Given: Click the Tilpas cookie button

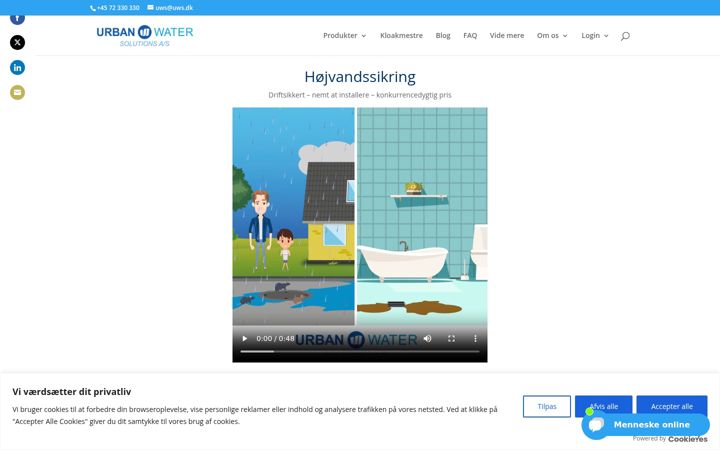Looking at the screenshot, I should coord(546,406).
